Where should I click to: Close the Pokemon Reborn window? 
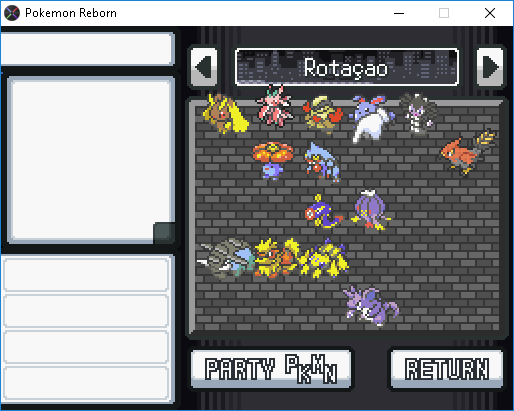pos(490,13)
